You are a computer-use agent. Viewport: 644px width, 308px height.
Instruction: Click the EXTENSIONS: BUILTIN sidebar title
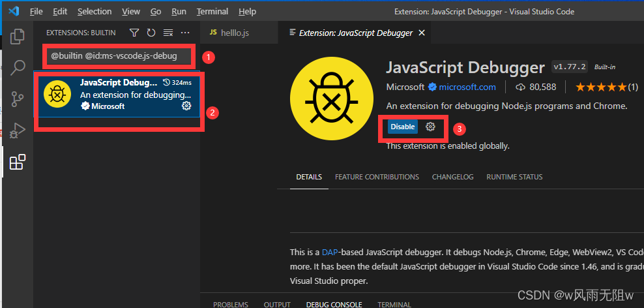coord(81,33)
